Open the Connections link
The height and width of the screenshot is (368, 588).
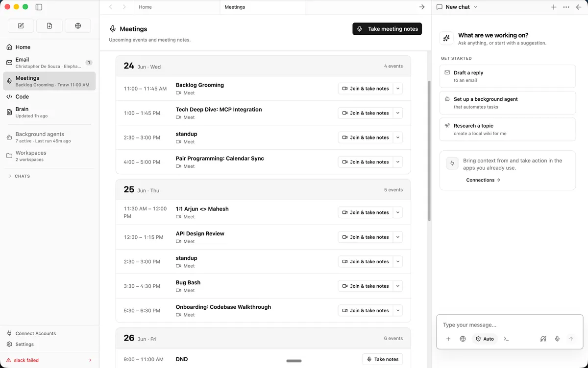coord(483,180)
